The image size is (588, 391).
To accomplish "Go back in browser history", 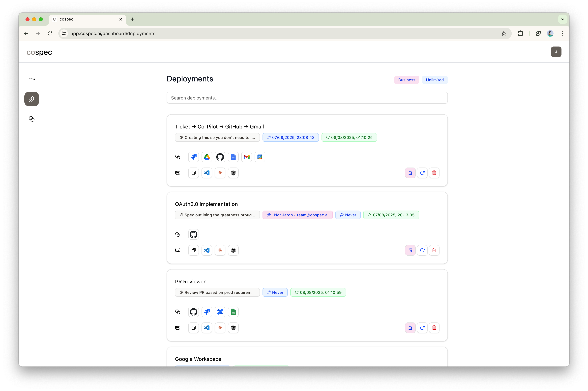I will 26,33.
